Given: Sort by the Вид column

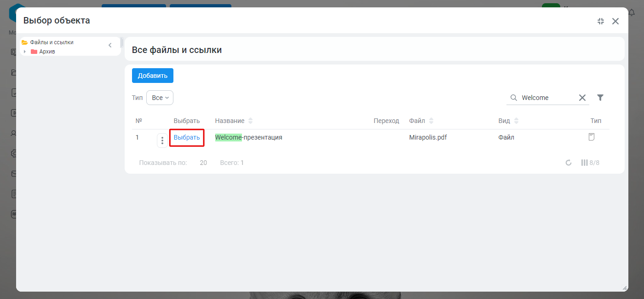Looking at the screenshot, I should coord(516,121).
